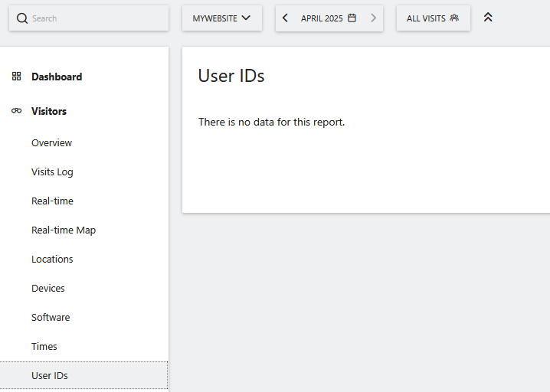Open the APRIL 2025 date picker
The height and width of the screenshot is (392, 550).
click(x=329, y=18)
